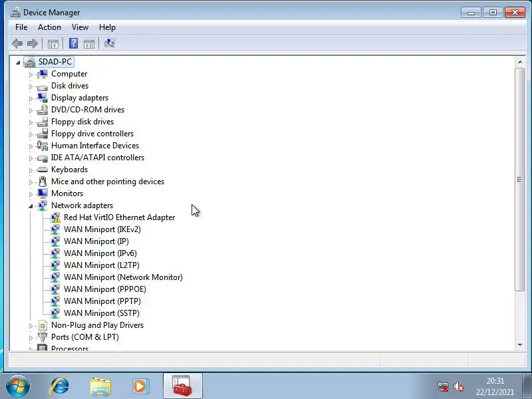Expand the Keyboards node arrow
The height and width of the screenshot is (399, 532).
pos(31,170)
